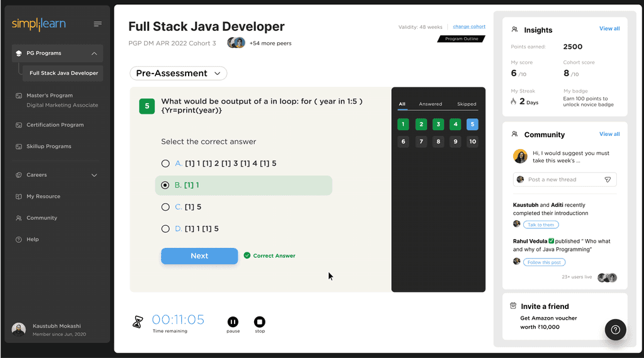Image resolution: width=644 pixels, height=358 pixels.
Task: Click the My Resource book icon
Action: [x=18, y=196]
